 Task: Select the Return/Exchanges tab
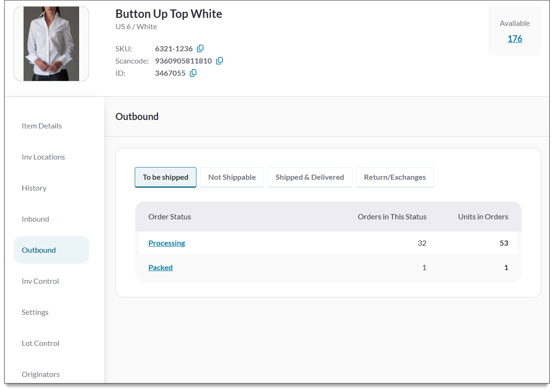click(394, 177)
